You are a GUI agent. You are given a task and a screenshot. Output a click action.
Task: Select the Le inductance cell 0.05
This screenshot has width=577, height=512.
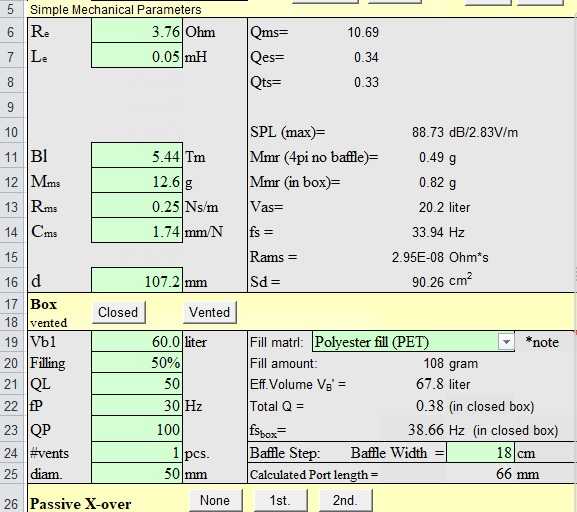coord(137,56)
